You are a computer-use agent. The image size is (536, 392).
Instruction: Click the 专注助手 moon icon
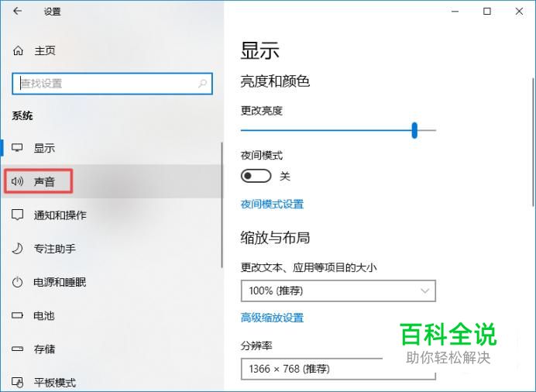pos(17,249)
